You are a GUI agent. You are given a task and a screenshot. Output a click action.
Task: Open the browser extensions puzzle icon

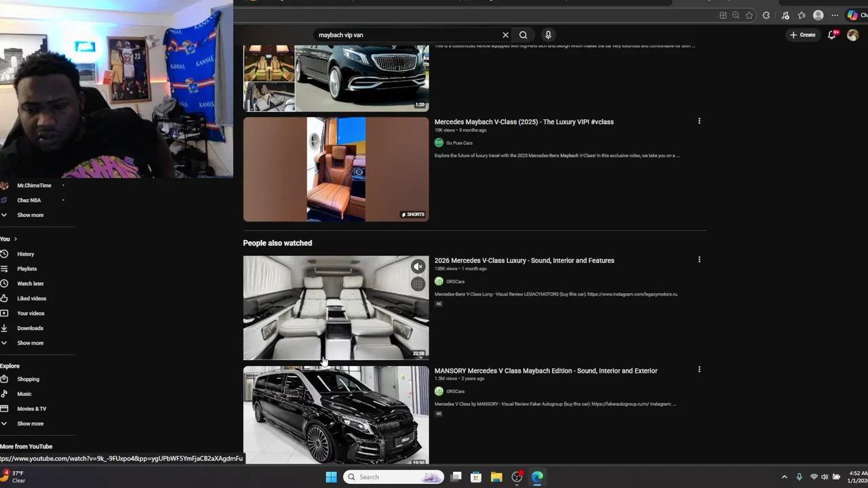pyautogui.click(x=766, y=16)
